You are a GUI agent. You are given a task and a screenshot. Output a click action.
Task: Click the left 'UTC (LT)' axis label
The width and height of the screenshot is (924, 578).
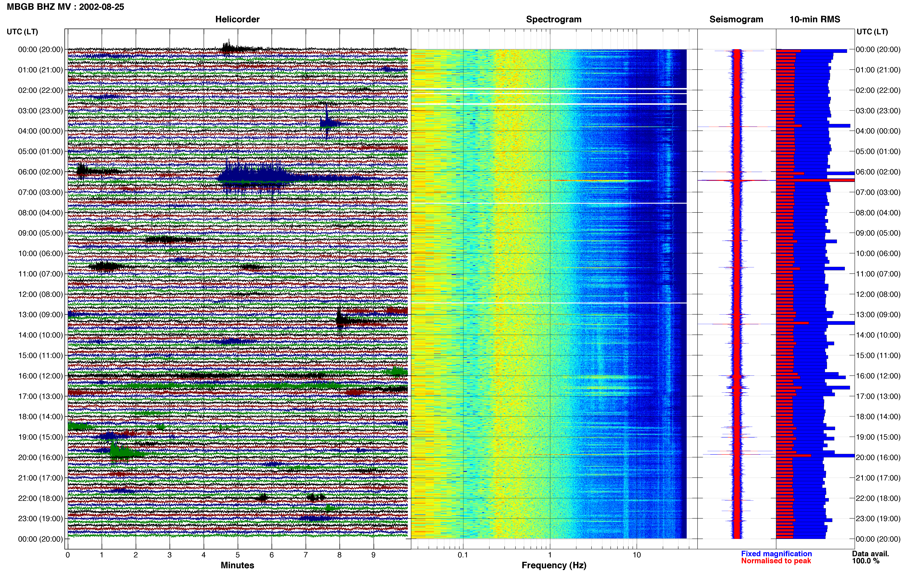[x=22, y=32]
